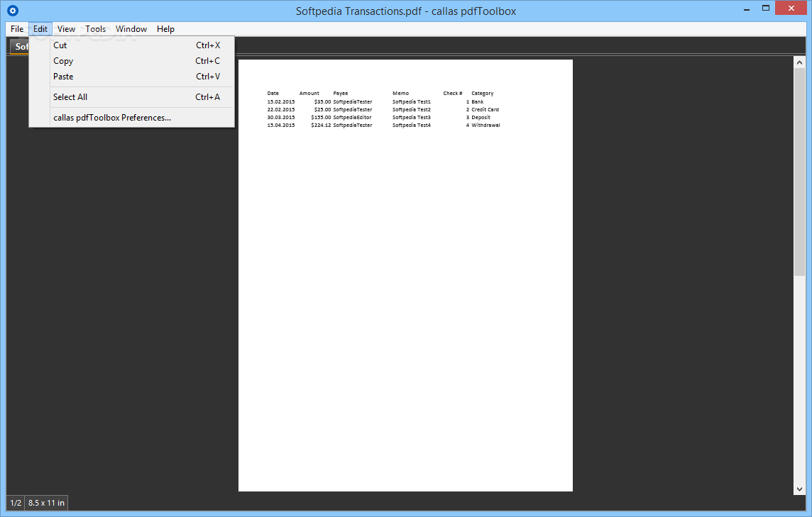
Task: Click the scrollbar up arrow
Action: pos(799,62)
